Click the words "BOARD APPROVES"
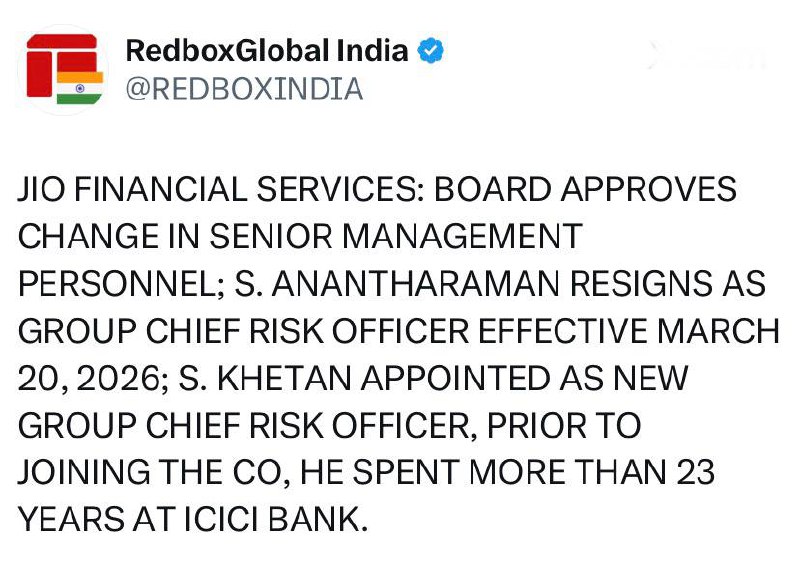Image resolution: width=800 pixels, height=566 pixels. [588, 189]
